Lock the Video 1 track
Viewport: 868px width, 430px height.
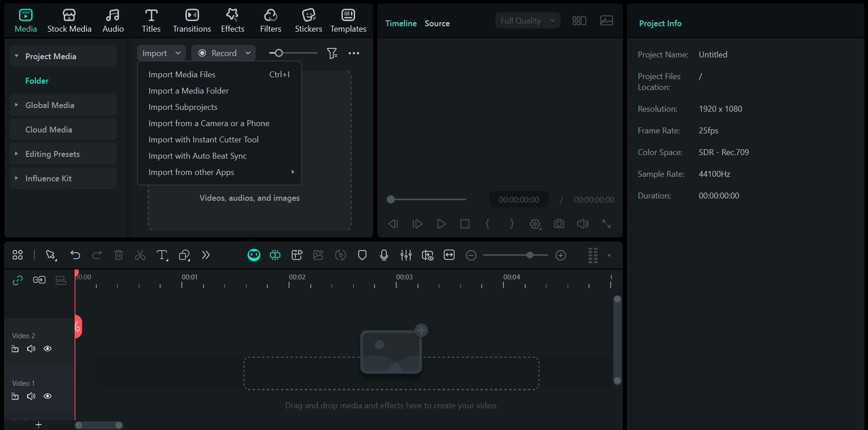(x=15, y=396)
